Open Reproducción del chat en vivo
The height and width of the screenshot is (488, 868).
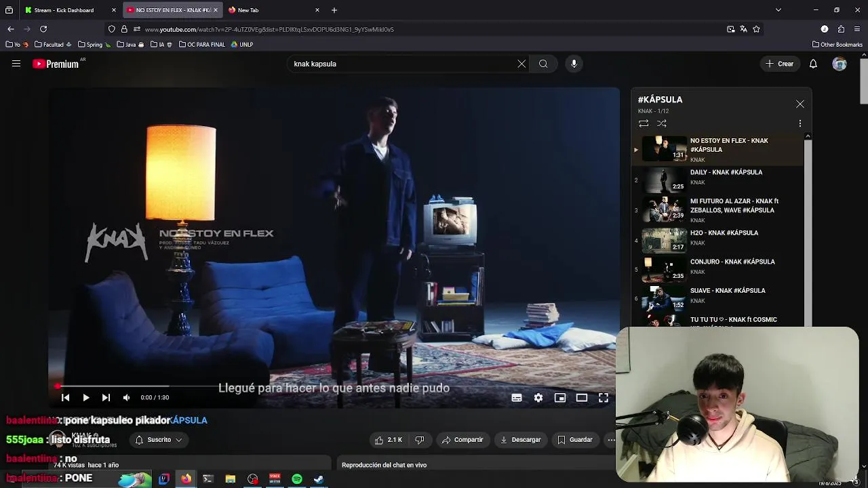coord(384,465)
